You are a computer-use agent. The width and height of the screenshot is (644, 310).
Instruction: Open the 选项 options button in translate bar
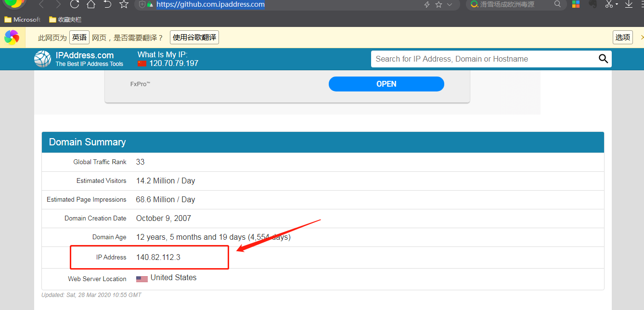tap(623, 38)
